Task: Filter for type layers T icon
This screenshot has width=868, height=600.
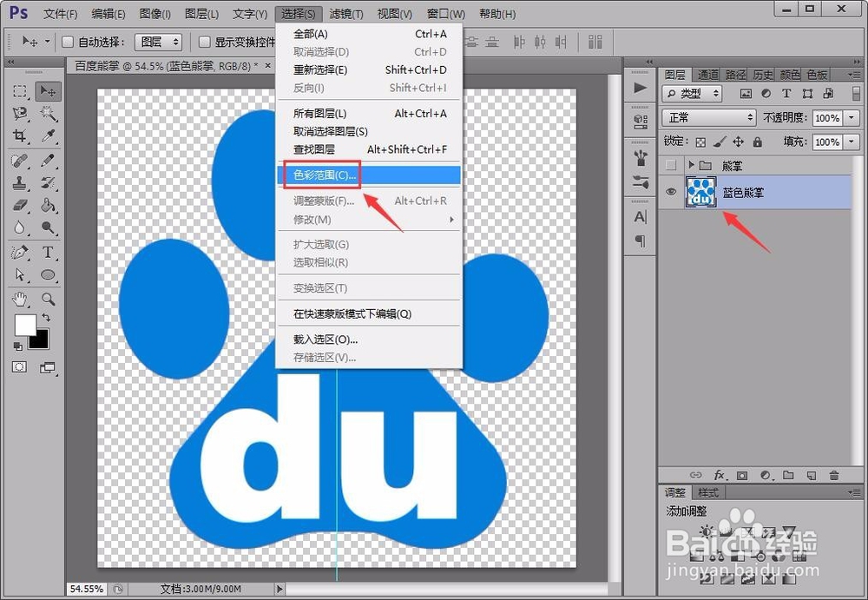Action: (786, 93)
